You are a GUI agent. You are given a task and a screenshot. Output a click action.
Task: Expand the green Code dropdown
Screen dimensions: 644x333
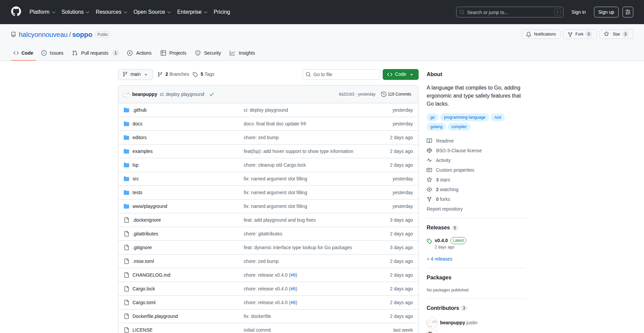tap(412, 74)
